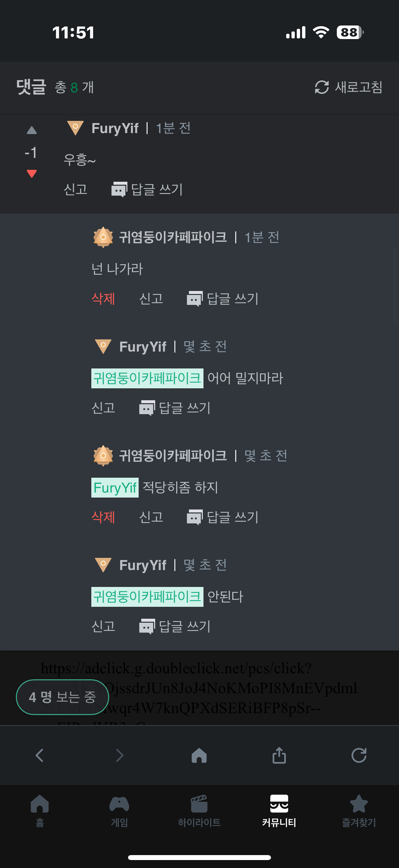Upvote the FuryYif comment

(32, 130)
